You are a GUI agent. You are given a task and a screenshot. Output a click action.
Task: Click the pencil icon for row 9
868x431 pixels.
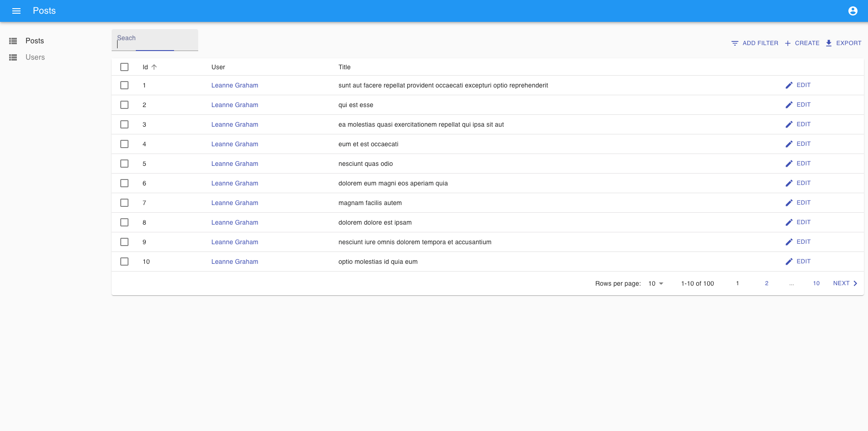(x=789, y=242)
